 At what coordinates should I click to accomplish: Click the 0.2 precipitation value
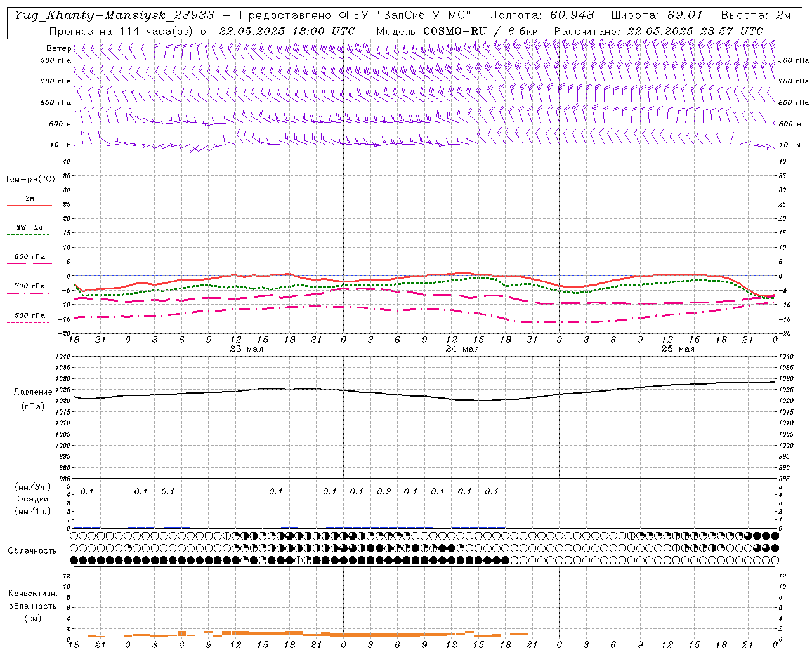(384, 491)
